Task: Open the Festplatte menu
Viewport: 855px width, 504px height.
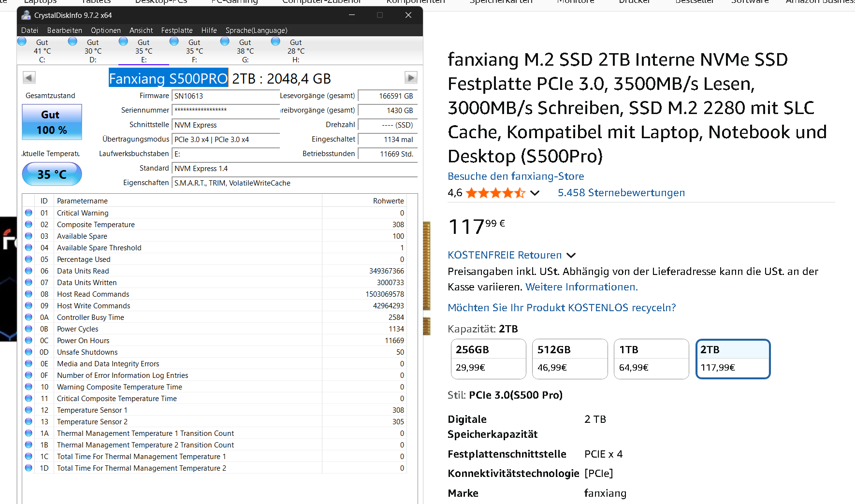Action: coord(177,30)
